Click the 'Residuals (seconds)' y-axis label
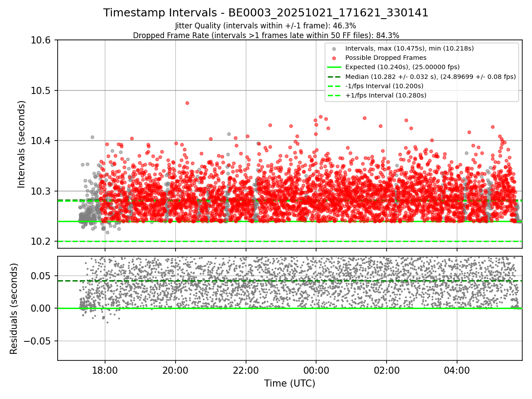 click(x=14, y=309)
